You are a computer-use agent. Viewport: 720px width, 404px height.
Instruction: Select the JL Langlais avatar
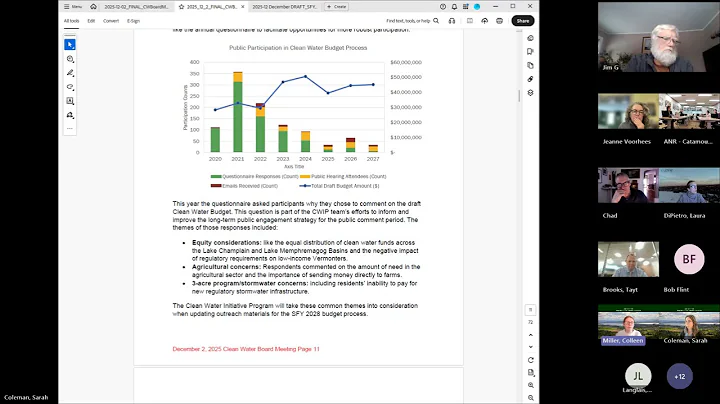[x=638, y=376]
